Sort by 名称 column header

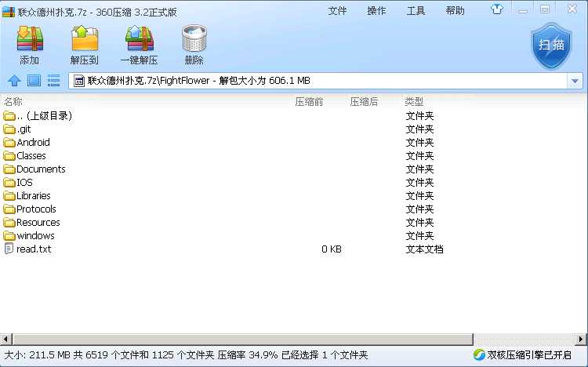[x=13, y=102]
